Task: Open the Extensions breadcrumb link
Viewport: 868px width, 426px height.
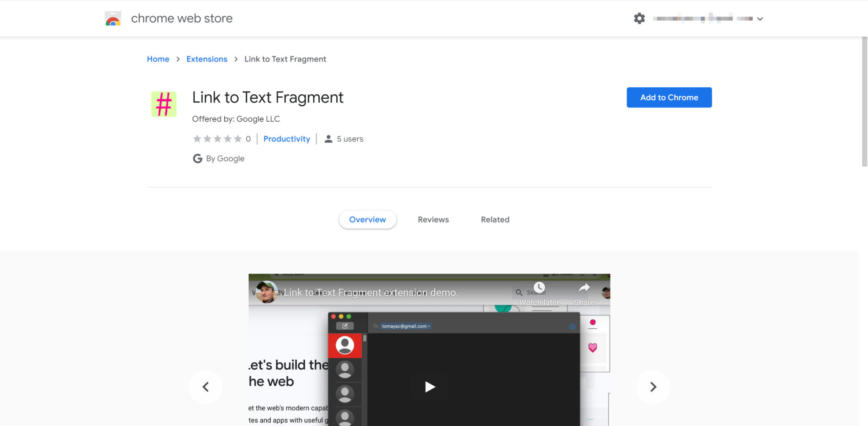Action: [207, 59]
